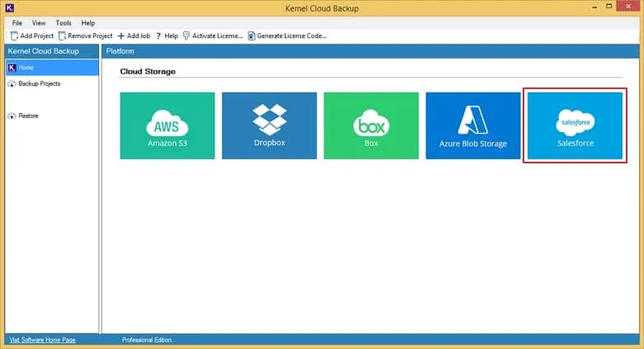Viewport: 644px width, 349px height.
Task: Click the Visit Software Home Page link
Action: (x=42, y=340)
